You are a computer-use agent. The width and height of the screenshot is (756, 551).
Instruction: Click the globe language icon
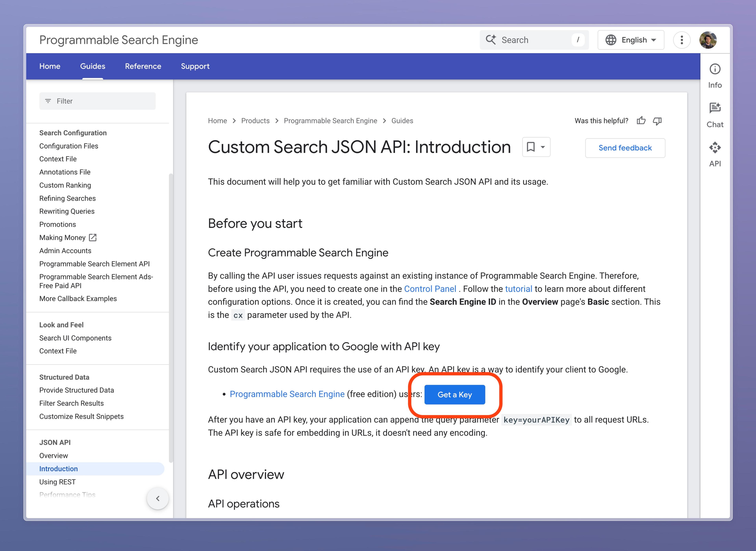coord(611,40)
